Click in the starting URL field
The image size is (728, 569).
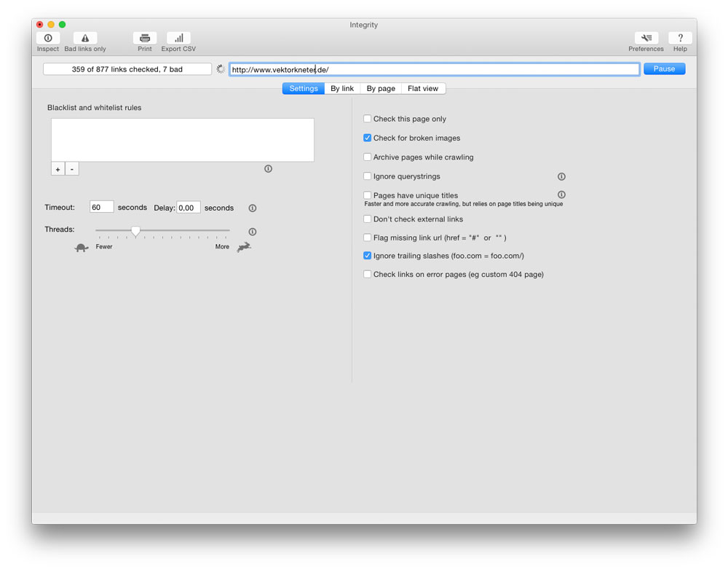tap(435, 69)
